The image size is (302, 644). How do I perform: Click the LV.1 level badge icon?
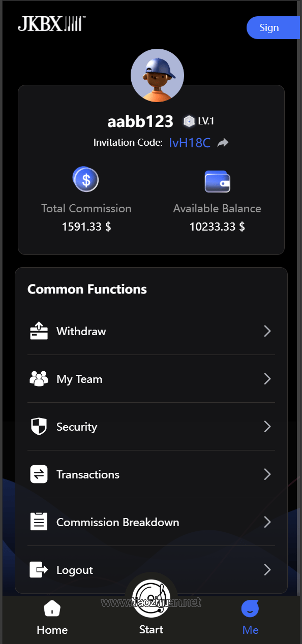(x=189, y=121)
